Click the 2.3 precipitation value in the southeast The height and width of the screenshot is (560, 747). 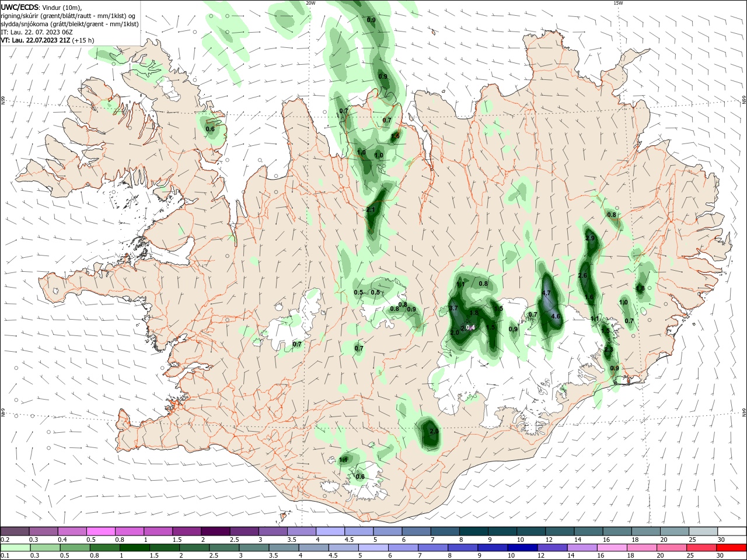coord(609,349)
